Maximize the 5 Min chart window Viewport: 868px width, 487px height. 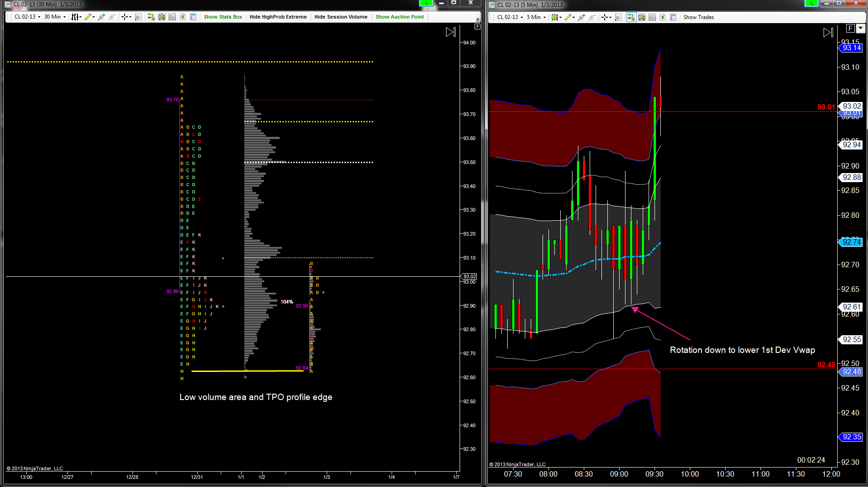tap(839, 3)
